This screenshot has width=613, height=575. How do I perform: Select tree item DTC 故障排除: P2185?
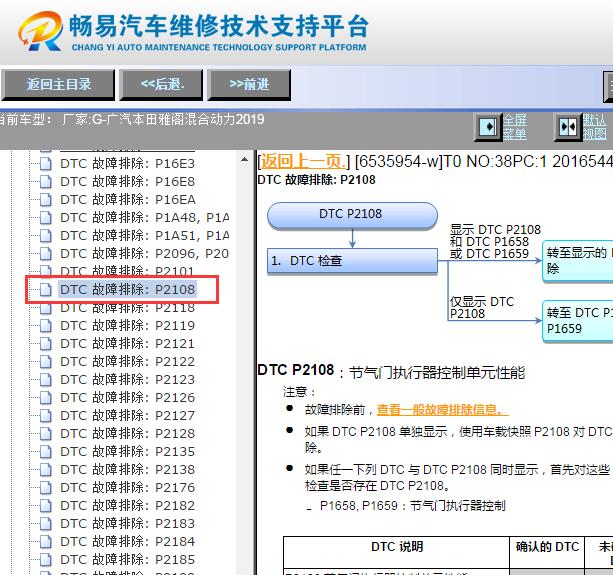(127, 559)
